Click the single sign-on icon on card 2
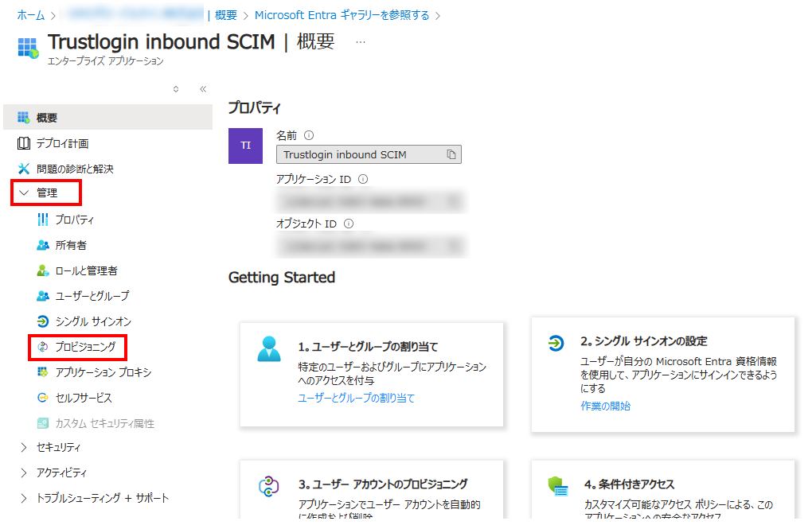The height and width of the screenshot is (529, 812). click(x=556, y=343)
